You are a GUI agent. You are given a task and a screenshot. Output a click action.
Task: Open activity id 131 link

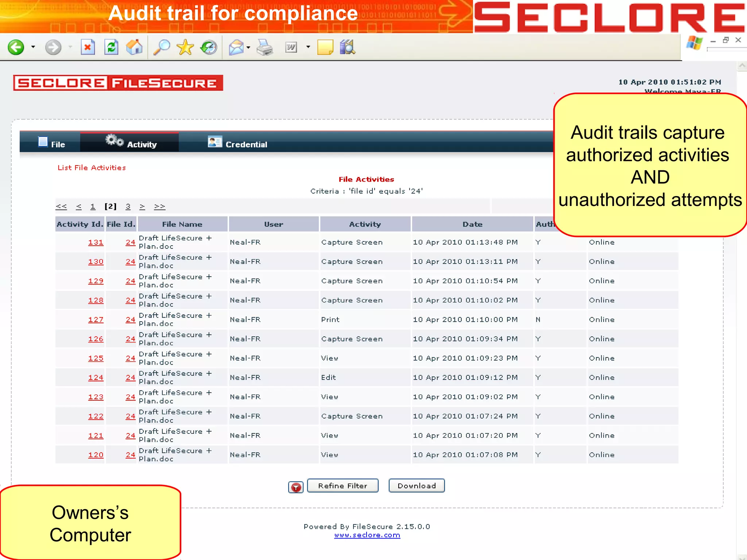(96, 242)
